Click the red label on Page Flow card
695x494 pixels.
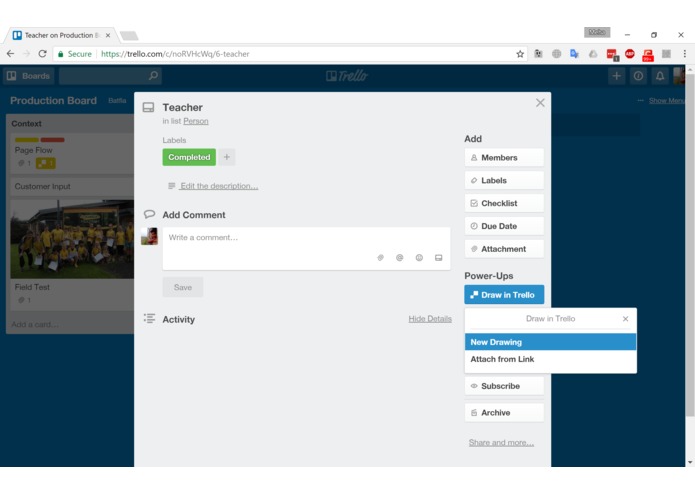[x=52, y=140]
